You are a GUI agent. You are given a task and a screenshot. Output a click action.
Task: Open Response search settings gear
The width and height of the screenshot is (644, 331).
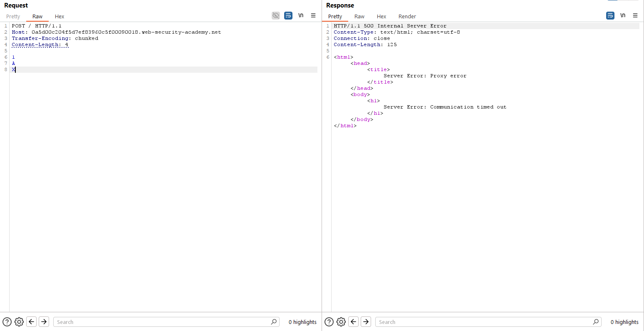tap(341, 322)
